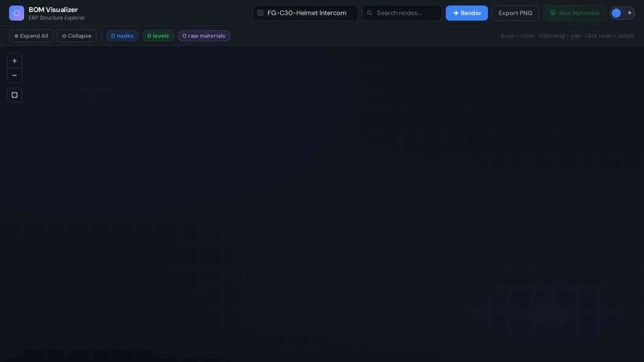Click the scroll and pan hint text
Viewport: 644px width, 362px height.
click(568, 36)
